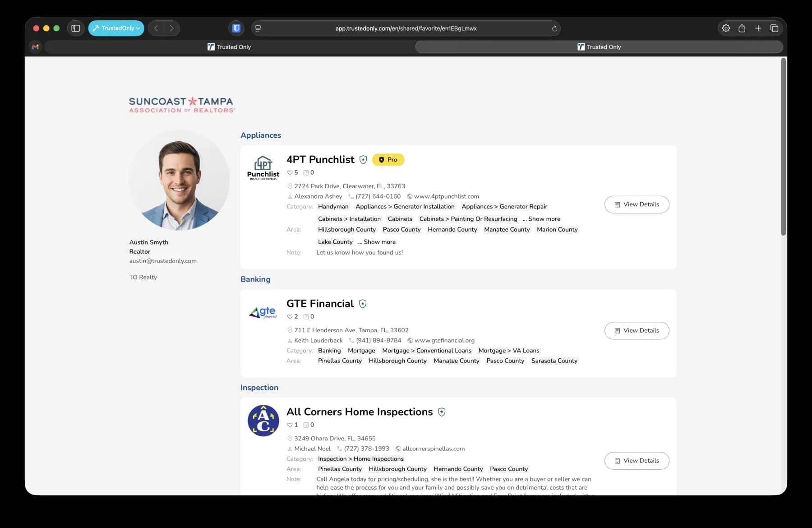The image size is (812, 528).
Task: Open the notes icon for 4PT Punchlist
Action: (306, 172)
